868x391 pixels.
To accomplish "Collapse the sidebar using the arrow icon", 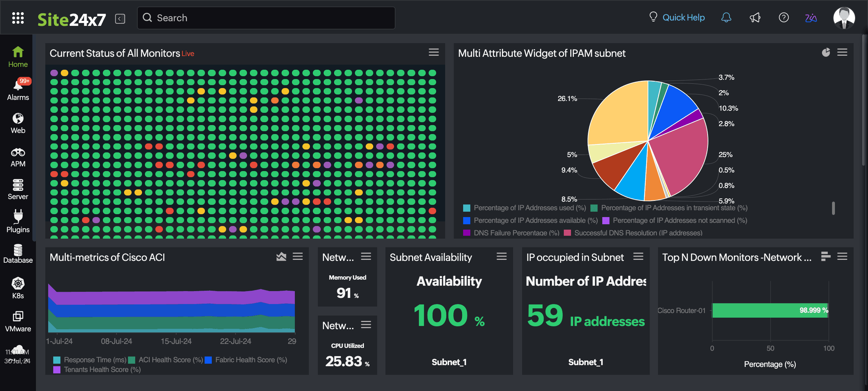I will [120, 19].
